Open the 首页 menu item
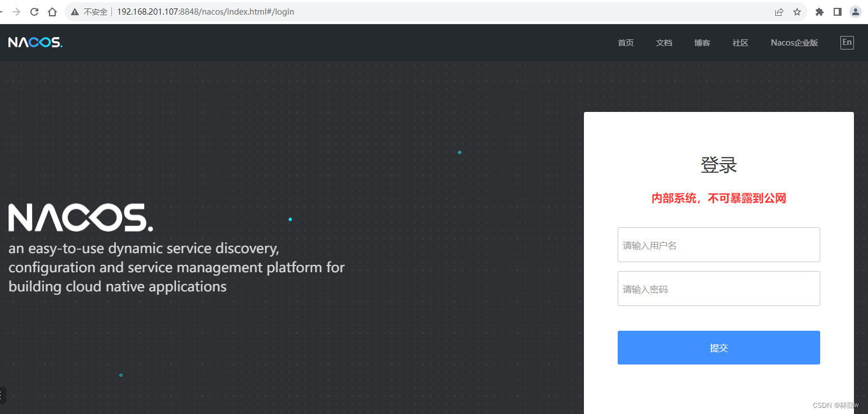 tap(625, 42)
